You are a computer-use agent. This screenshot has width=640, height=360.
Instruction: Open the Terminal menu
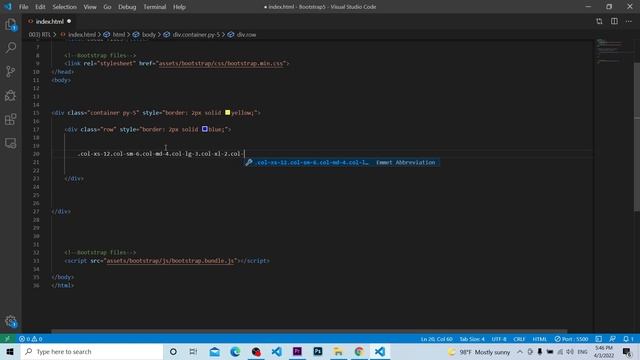click(154, 7)
